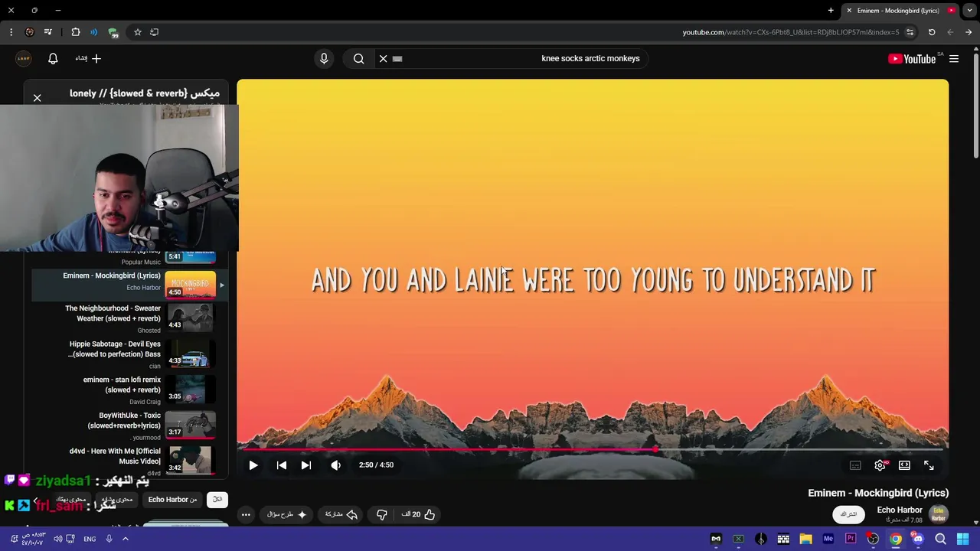Show previous filter chips with the arrow
Screen dimensions: 980x551
(35, 500)
